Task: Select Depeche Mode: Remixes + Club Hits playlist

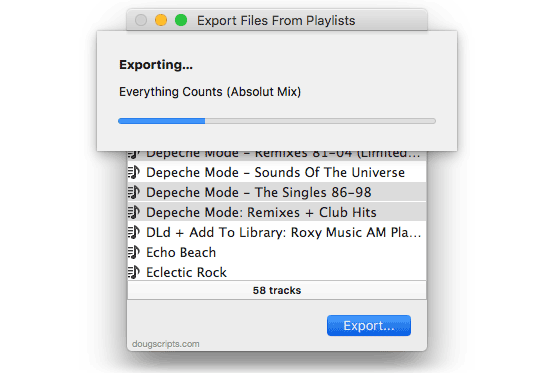Action: pyautogui.click(x=277, y=212)
